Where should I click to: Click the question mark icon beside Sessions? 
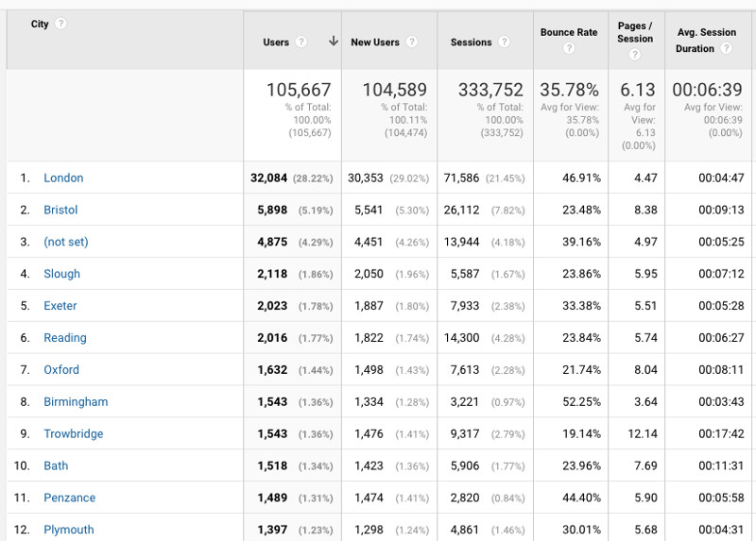pos(505,42)
